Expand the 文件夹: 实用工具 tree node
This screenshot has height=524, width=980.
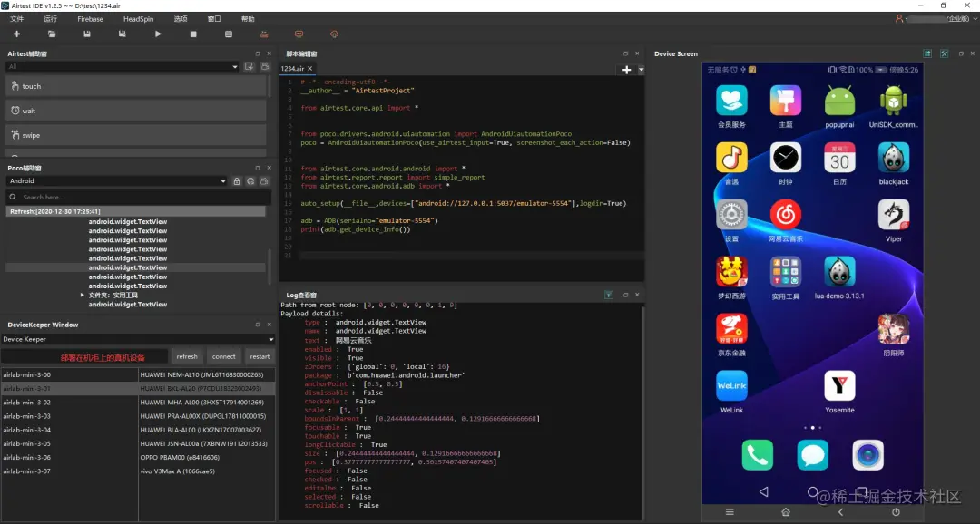coord(82,295)
